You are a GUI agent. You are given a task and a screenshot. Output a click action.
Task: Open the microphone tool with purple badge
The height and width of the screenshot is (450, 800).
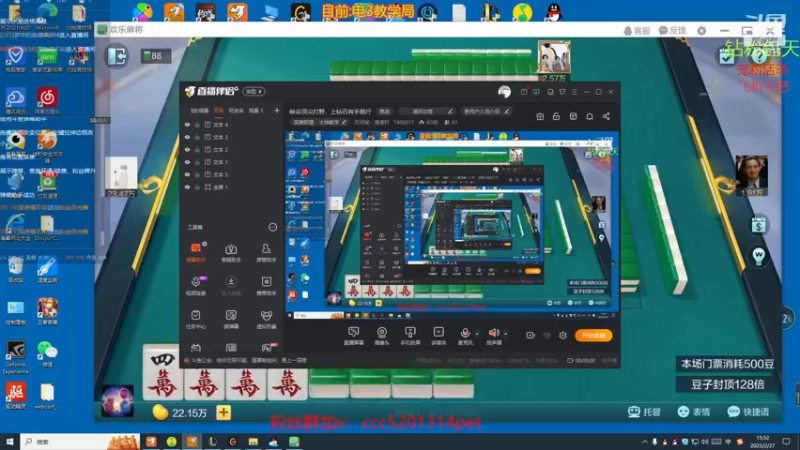coord(196,286)
